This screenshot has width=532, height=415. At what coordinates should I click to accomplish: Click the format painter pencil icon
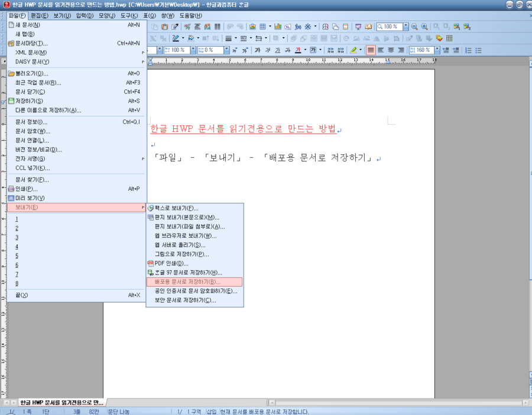point(175,27)
